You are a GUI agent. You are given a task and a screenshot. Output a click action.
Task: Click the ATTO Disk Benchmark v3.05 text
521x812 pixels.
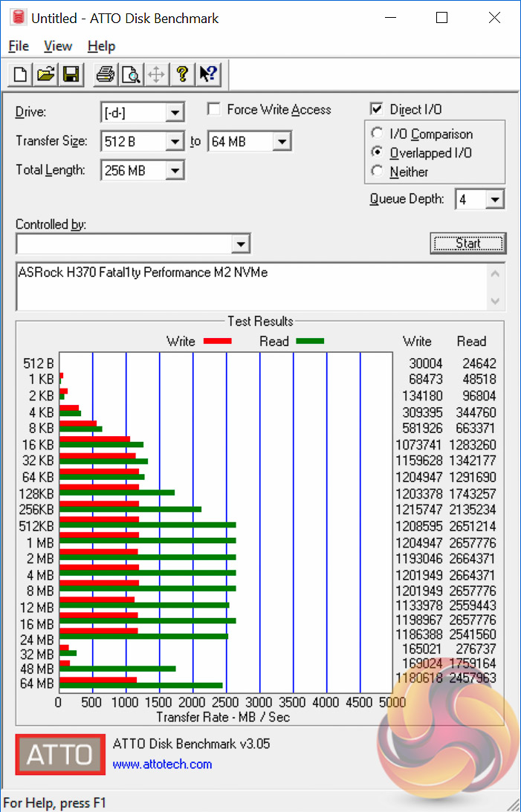pyautogui.click(x=192, y=744)
